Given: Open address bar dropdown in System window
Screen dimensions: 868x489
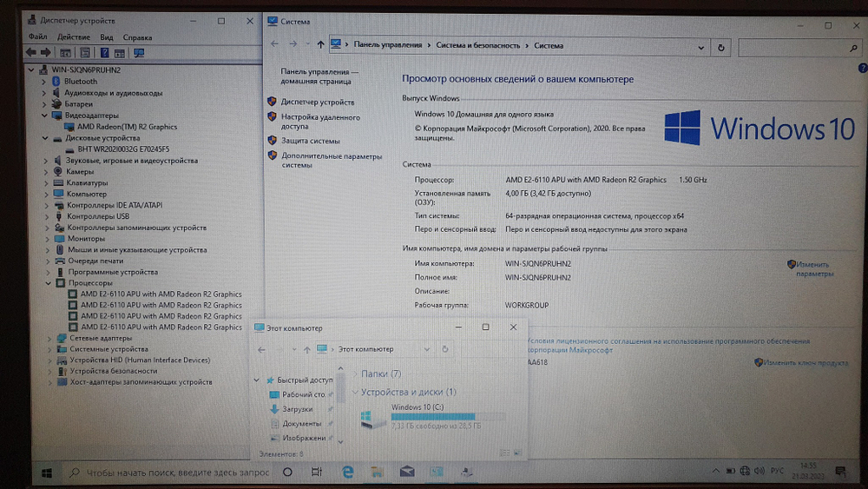Looking at the screenshot, I should 700,48.
